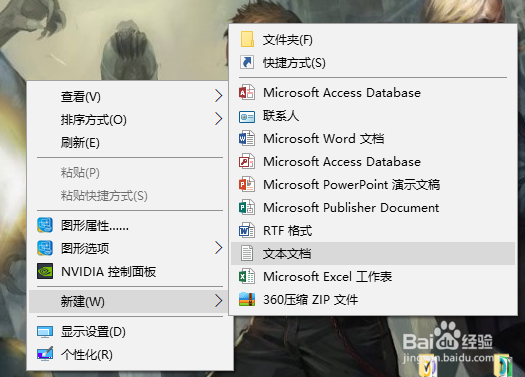Click the Access icon on first Microsoft Access Database
The width and height of the screenshot is (525, 377).
point(247,92)
